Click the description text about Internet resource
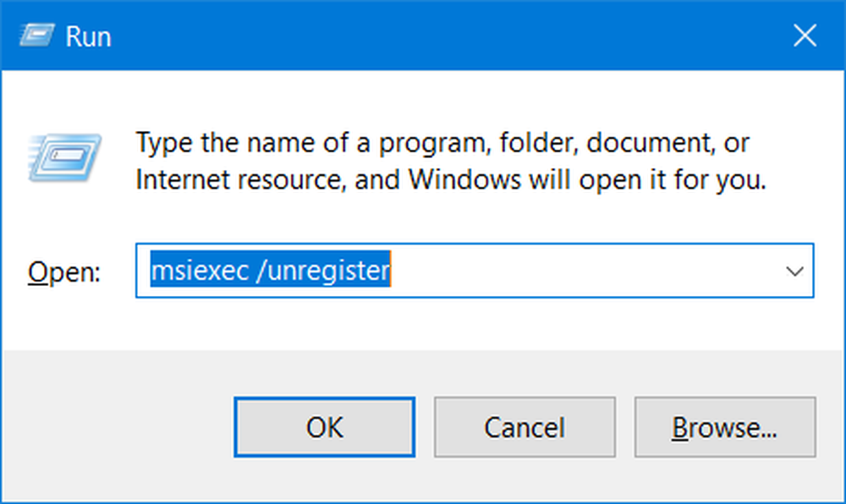Viewport: 846px width, 504px height. click(x=451, y=179)
